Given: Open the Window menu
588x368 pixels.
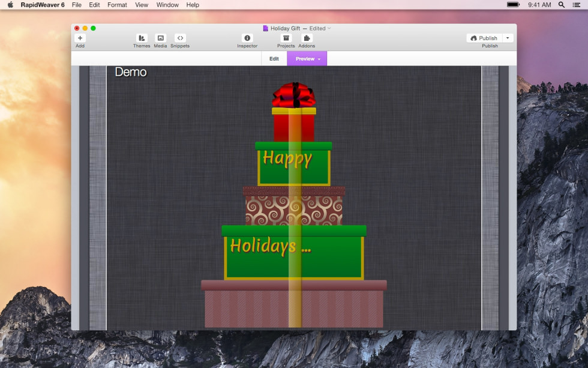Looking at the screenshot, I should click(x=167, y=5).
